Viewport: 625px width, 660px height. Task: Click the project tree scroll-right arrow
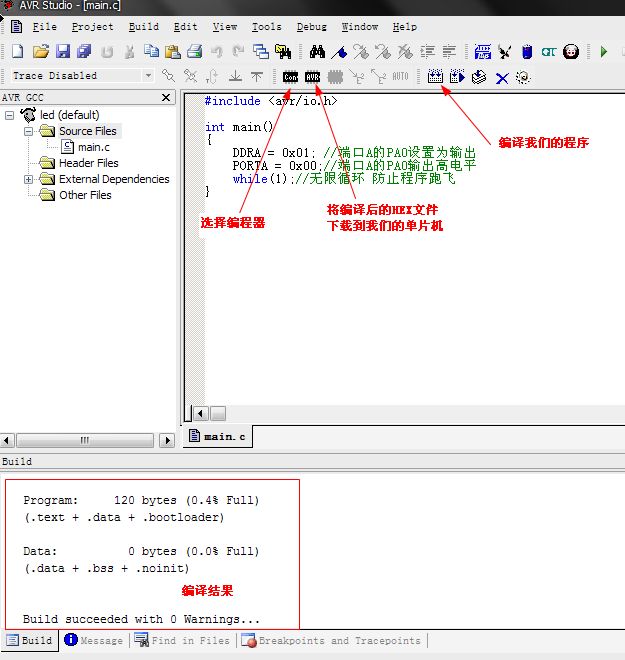tap(167, 441)
